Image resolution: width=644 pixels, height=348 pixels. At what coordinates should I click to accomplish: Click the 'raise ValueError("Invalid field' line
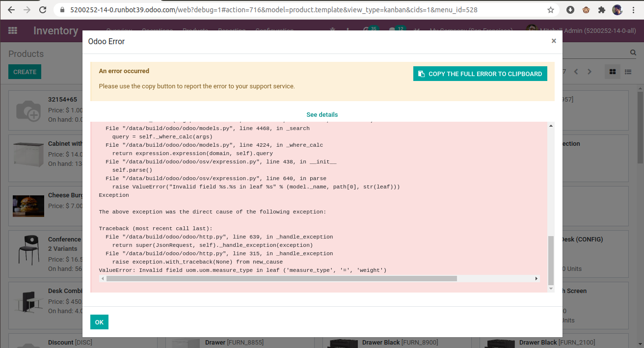(x=256, y=187)
